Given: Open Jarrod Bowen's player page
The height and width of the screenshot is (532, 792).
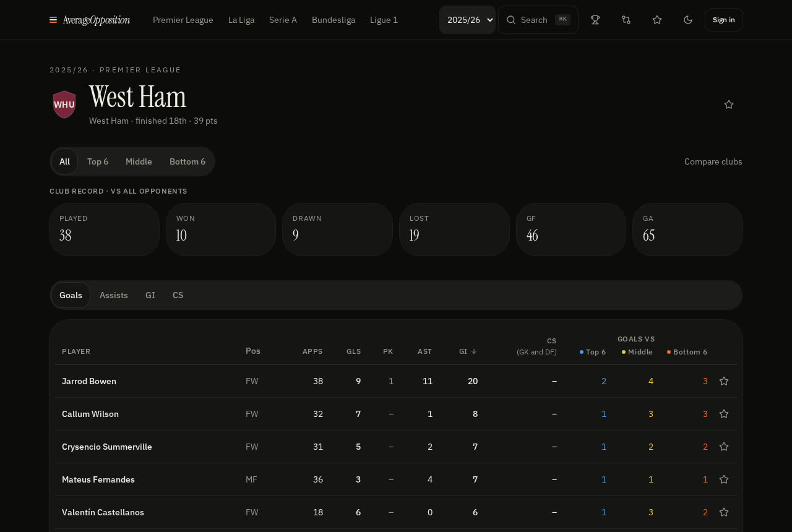Looking at the screenshot, I should click(x=89, y=381).
